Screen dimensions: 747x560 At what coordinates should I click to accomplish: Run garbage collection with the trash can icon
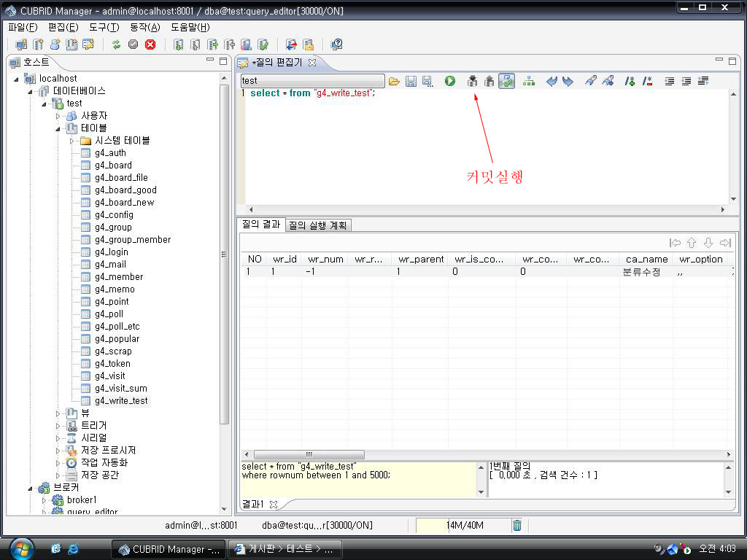[517, 525]
